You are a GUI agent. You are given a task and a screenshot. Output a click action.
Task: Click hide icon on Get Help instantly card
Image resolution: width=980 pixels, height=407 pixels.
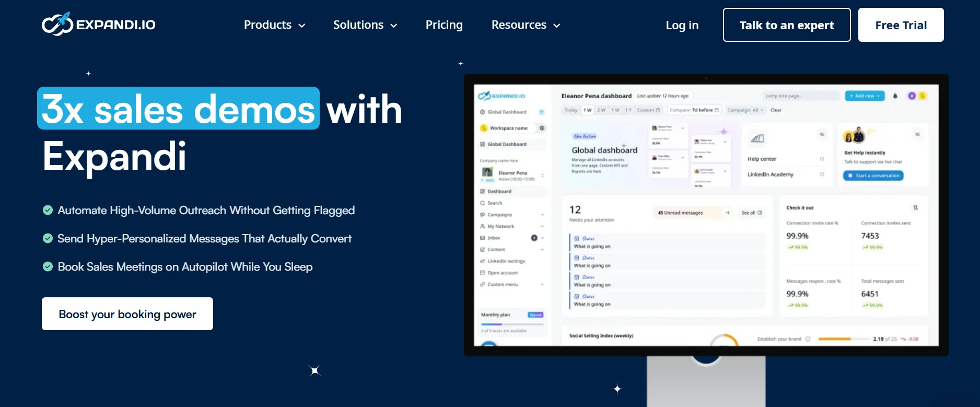(x=917, y=135)
